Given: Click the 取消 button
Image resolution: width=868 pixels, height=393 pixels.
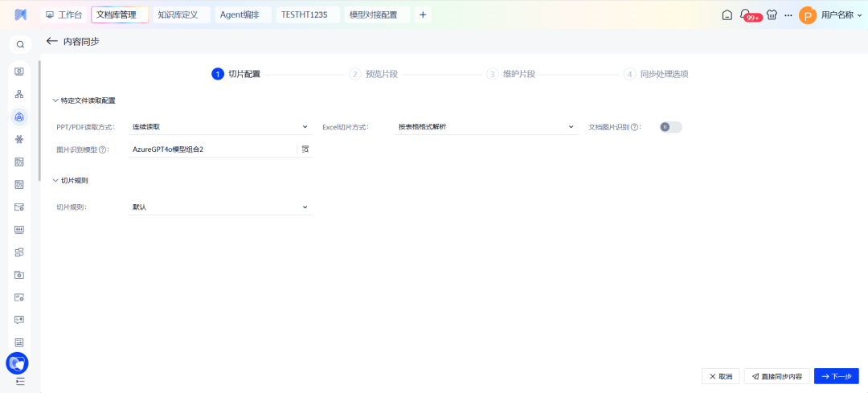Looking at the screenshot, I should point(720,376).
